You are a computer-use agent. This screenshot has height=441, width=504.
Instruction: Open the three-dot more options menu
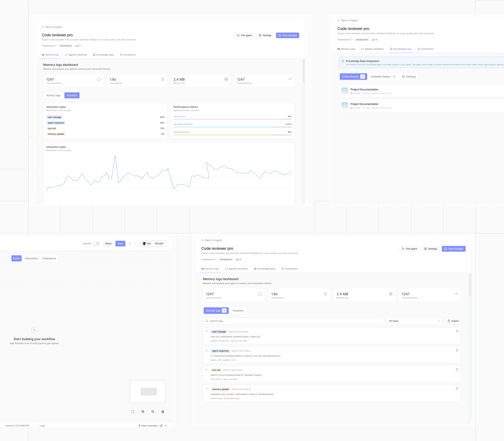pyautogui.click(x=135, y=244)
